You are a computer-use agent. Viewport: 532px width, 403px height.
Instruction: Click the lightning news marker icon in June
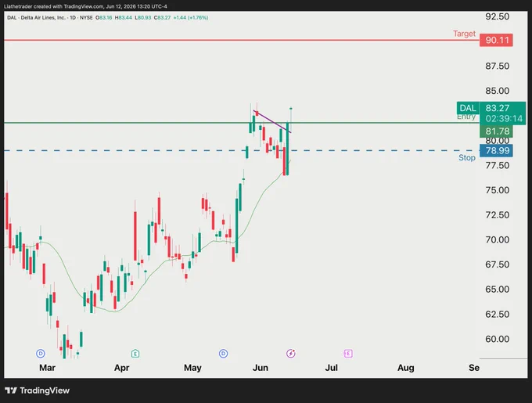point(291,354)
